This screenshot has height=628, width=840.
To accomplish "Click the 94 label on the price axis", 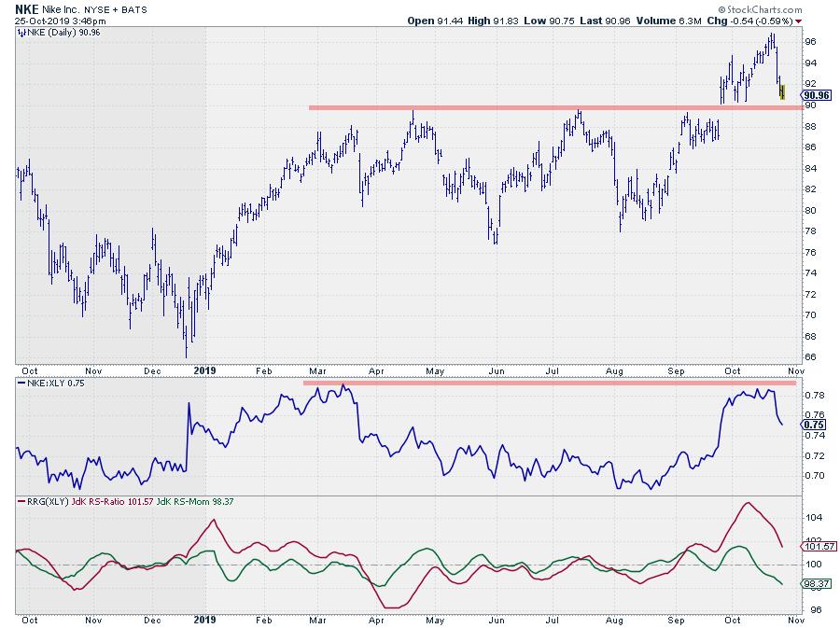I will coord(810,63).
